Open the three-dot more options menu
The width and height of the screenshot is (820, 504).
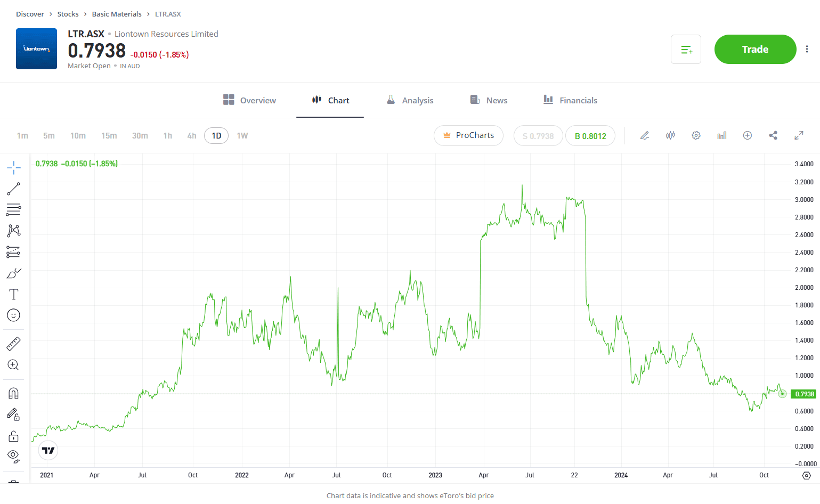pyautogui.click(x=807, y=49)
